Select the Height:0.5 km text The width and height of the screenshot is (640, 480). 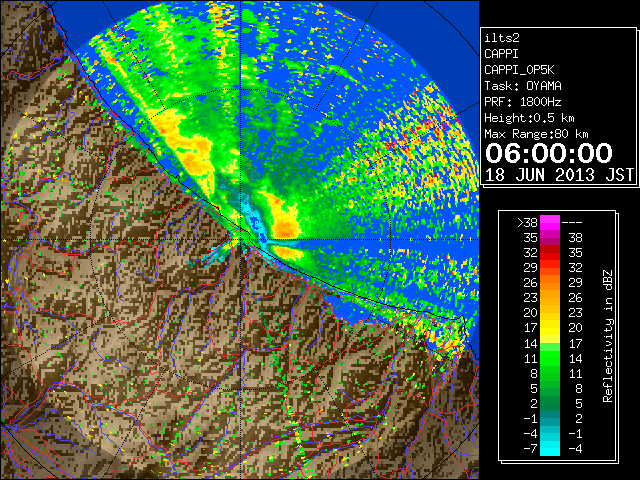(x=529, y=118)
